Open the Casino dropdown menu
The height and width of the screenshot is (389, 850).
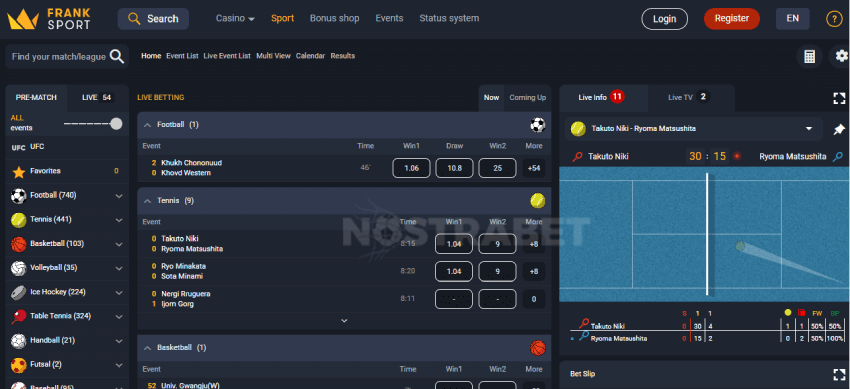coord(235,18)
